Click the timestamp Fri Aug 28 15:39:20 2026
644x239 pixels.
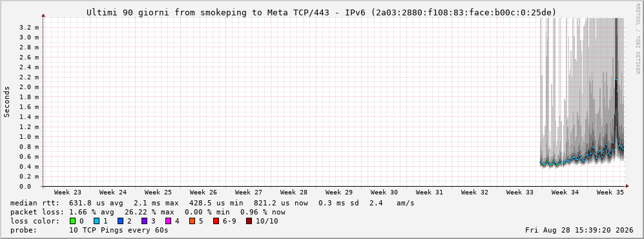point(579,231)
